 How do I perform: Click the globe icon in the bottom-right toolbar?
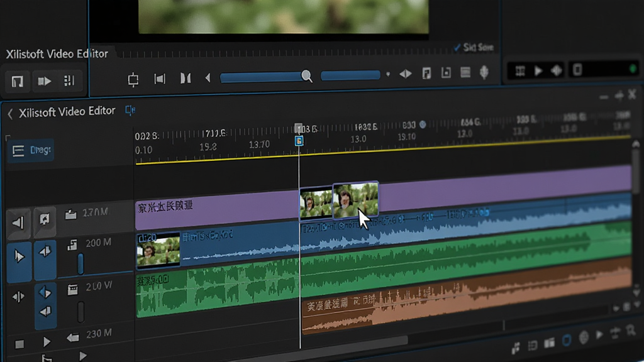pos(584,337)
